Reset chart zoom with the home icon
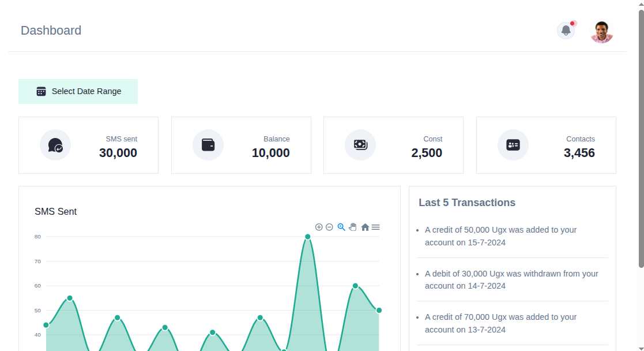 [365, 227]
